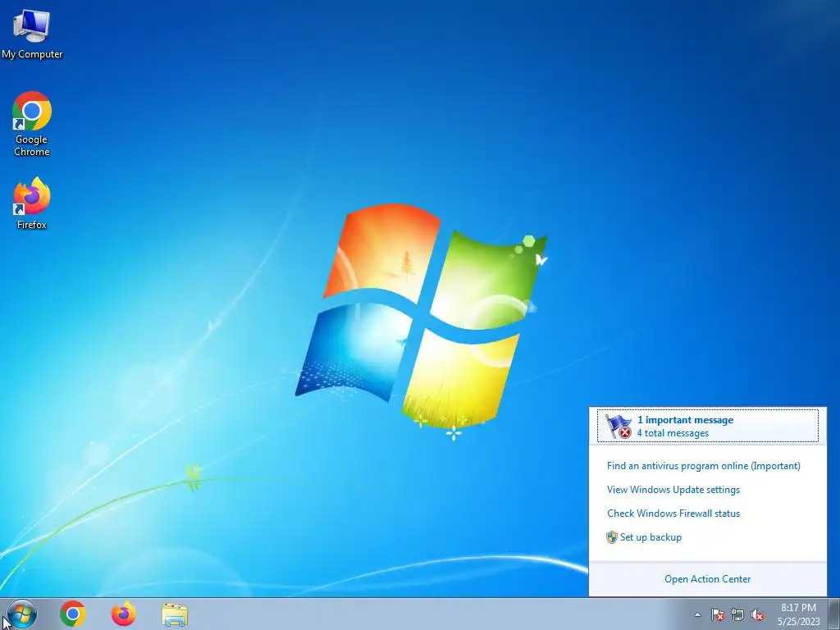Open Windows Explorer from the taskbar
Screen dimensions: 840x630
tap(175, 614)
